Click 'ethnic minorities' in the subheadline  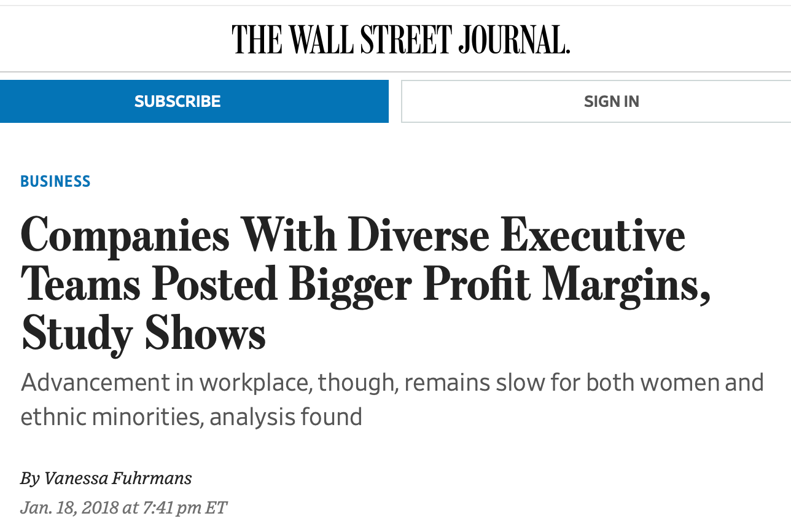[111, 417]
